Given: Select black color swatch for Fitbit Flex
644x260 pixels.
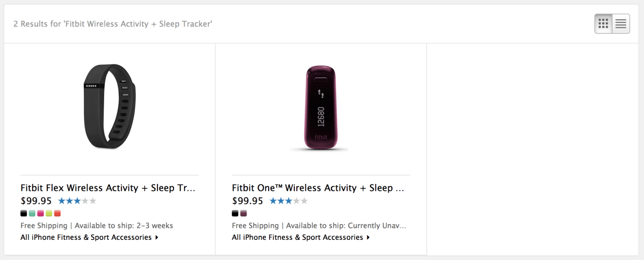Looking at the screenshot, I should pos(24,213).
